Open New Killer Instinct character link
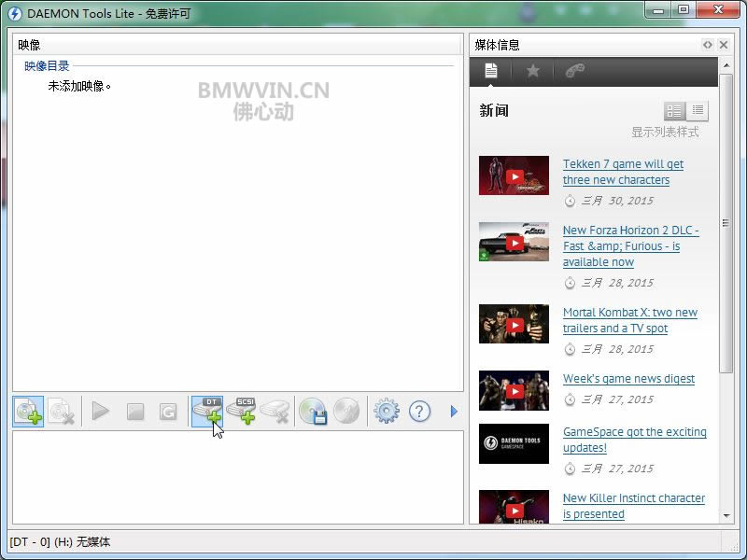The height and width of the screenshot is (560, 747). click(634, 506)
